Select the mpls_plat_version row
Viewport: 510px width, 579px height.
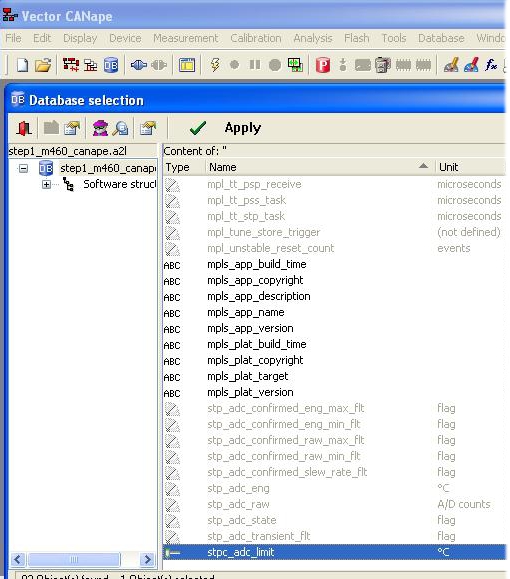point(334,392)
